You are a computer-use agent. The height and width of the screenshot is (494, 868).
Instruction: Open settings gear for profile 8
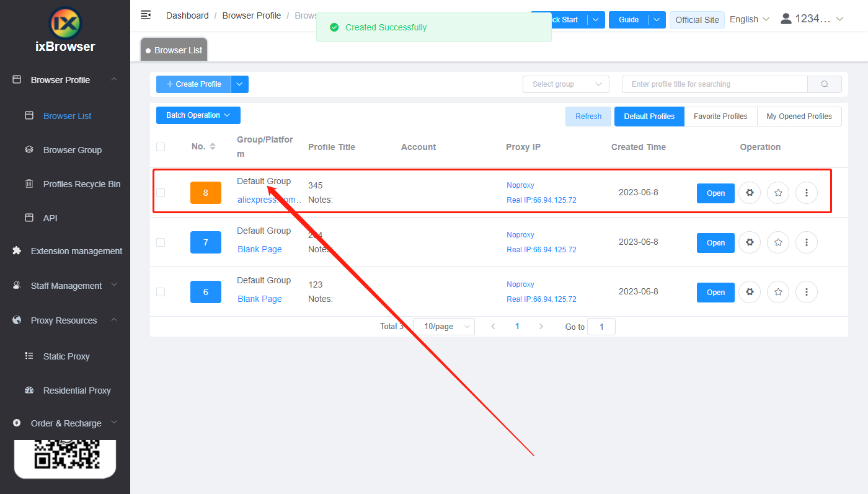click(x=749, y=193)
